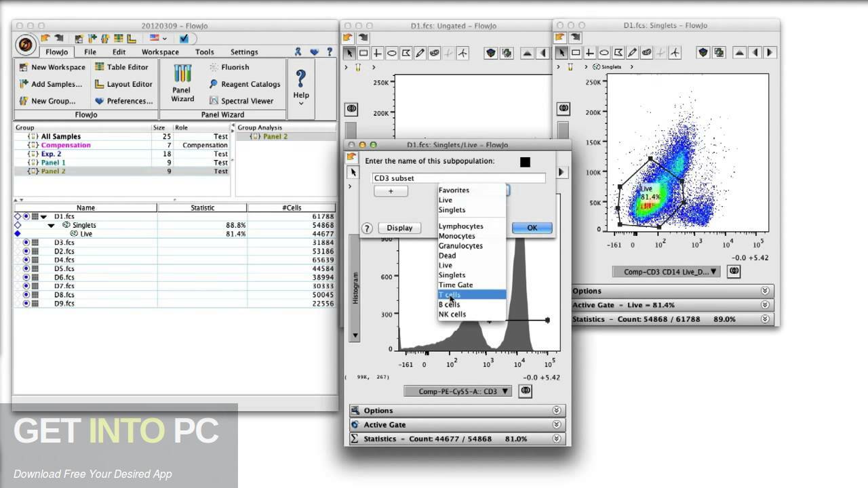Click the cube icon in Singlets window toolbar
The image size is (868, 488).
pyautogui.click(x=703, y=52)
